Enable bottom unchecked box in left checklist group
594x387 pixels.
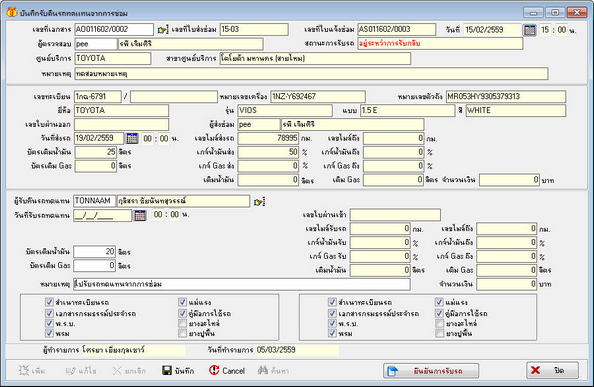point(182,333)
